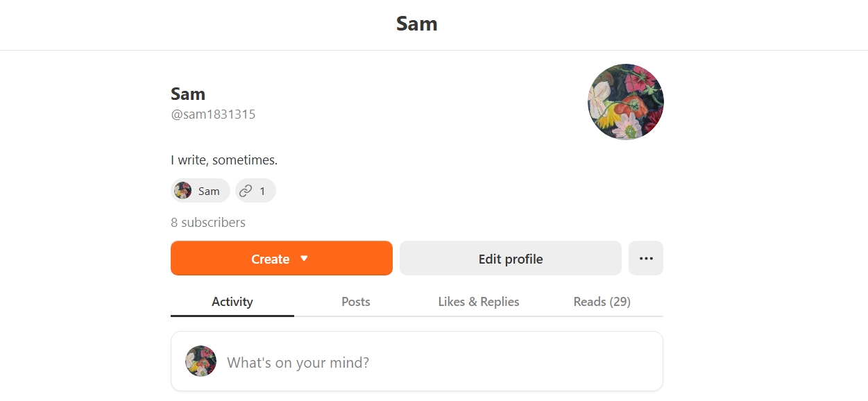Click the orange Create button

point(282,258)
